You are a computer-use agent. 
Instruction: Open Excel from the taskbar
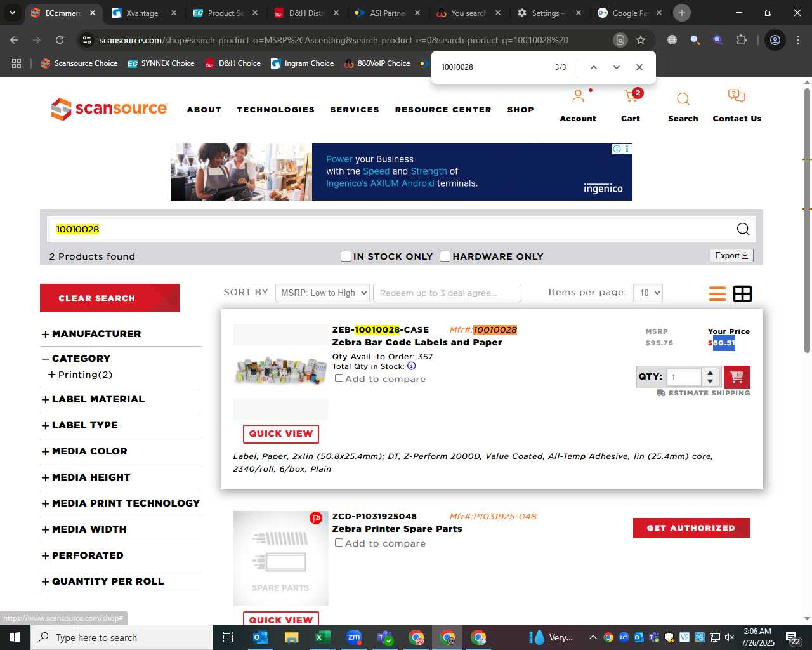pyautogui.click(x=322, y=637)
